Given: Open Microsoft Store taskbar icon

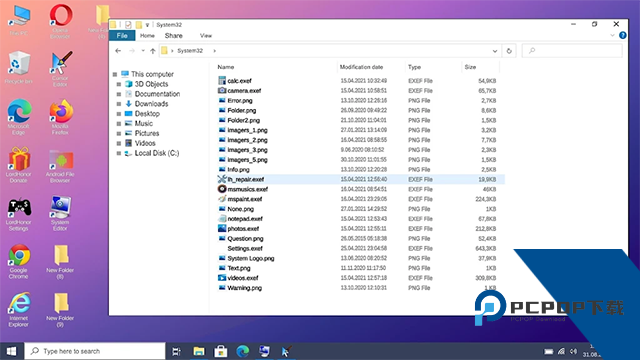Looking at the screenshot, I should point(221,351).
